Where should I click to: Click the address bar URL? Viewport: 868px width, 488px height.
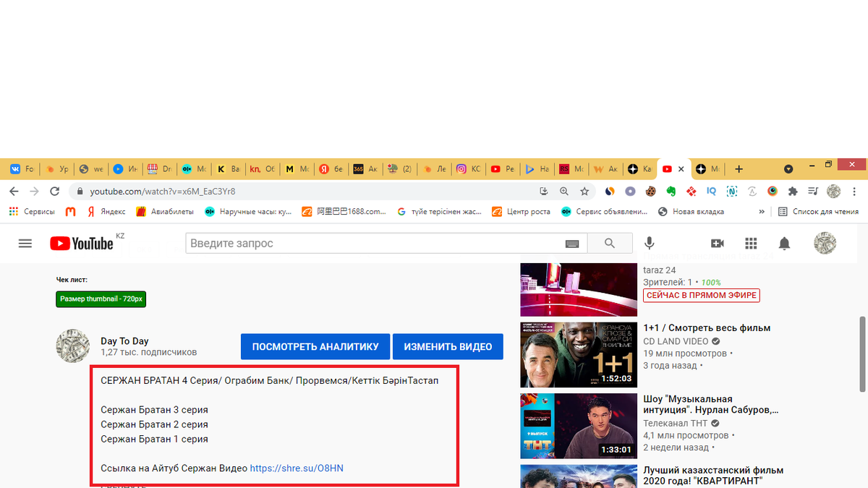[163, 192]
